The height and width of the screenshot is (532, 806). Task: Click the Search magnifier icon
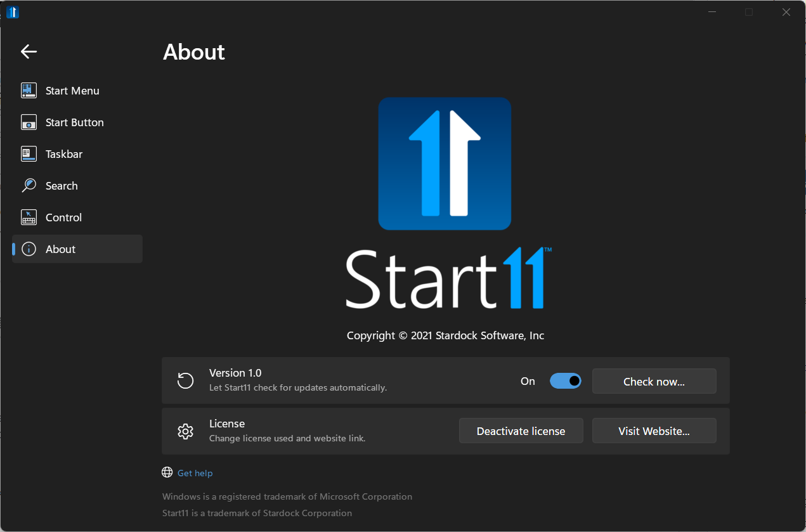coord(29,186)
